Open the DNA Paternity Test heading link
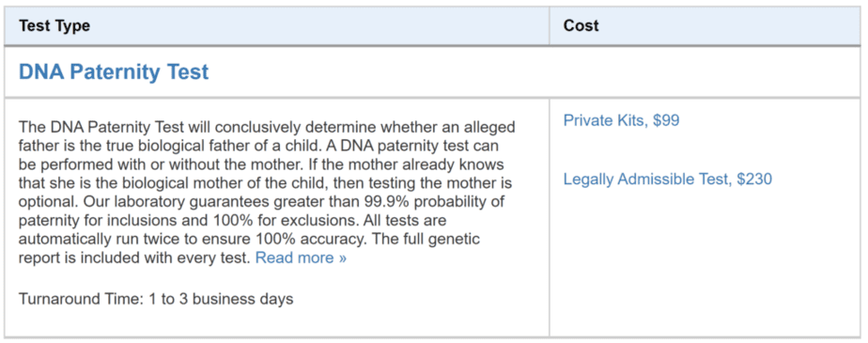Image resolution: width=868 pixels, height=343 pixels. click(x=114, y=72)
